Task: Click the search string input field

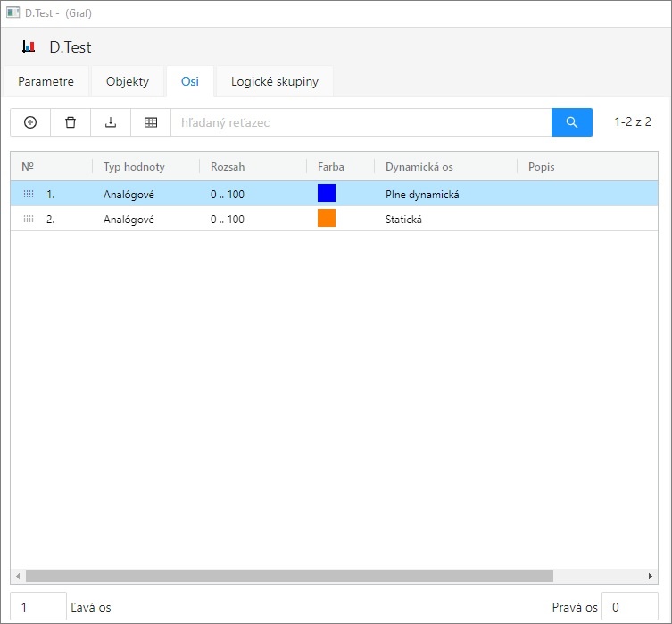Action: coord(361,122)
